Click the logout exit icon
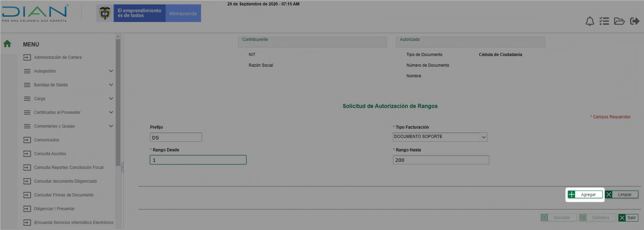Screen dimensions: 644x230 click(634, 21)
